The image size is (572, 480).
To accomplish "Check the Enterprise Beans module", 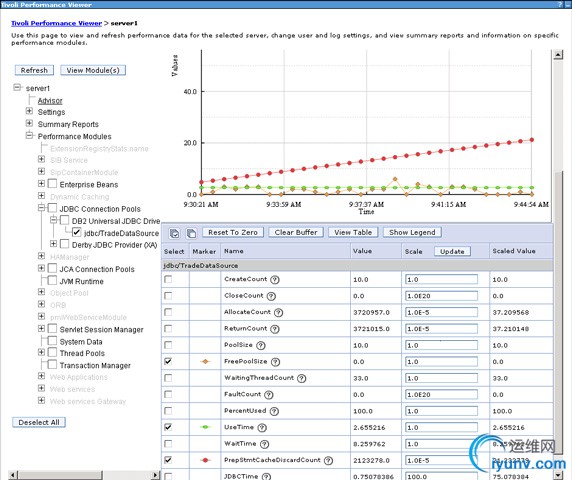I will tap(53, 183).
